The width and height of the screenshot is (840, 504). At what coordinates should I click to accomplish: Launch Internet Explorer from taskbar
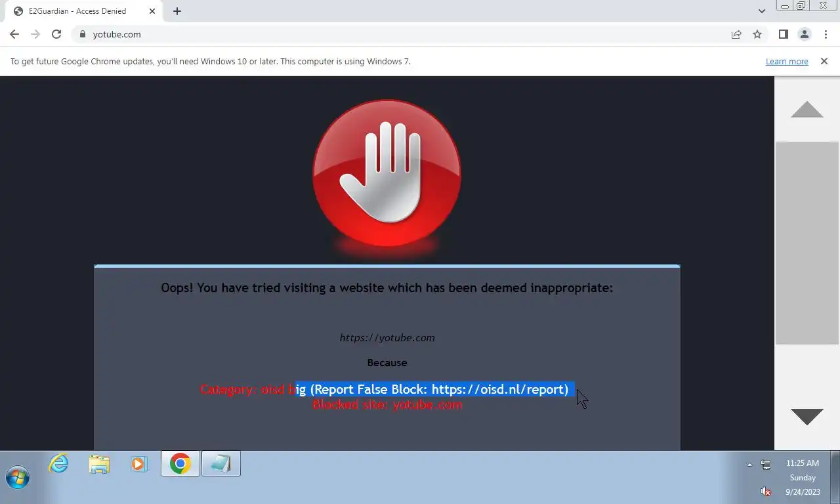point(59,464)
